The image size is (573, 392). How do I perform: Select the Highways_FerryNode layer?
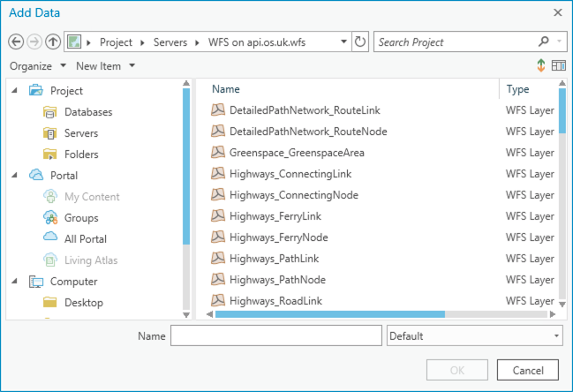278,237
